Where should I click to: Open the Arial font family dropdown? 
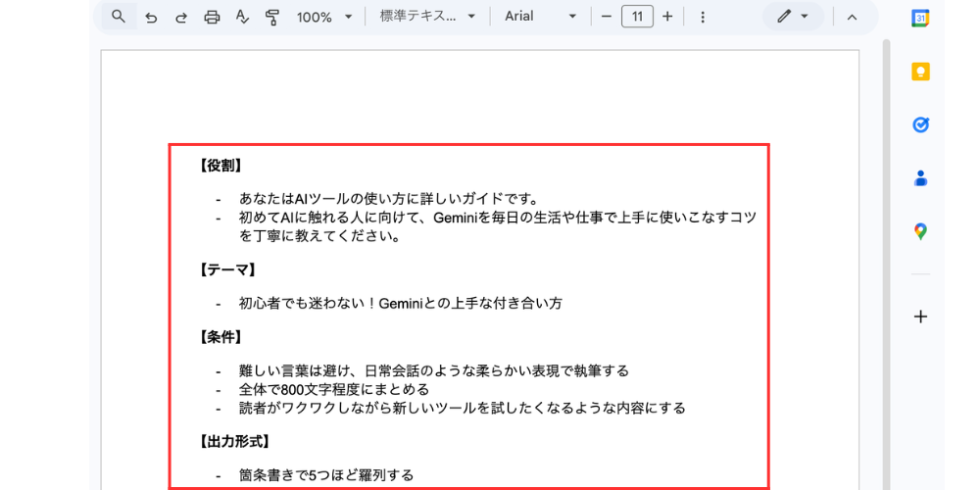point(540,17)
